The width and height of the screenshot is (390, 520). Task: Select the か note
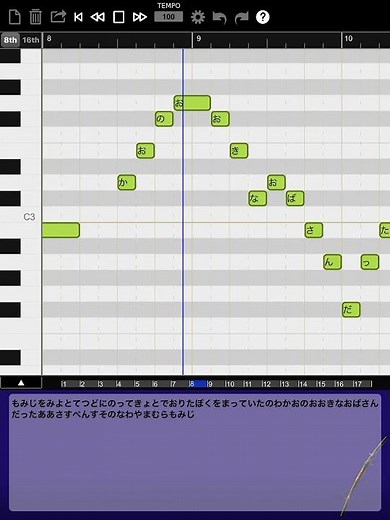[x=127, y=182]
